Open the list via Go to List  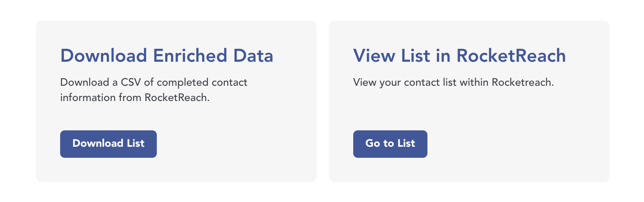pos(390,144)
